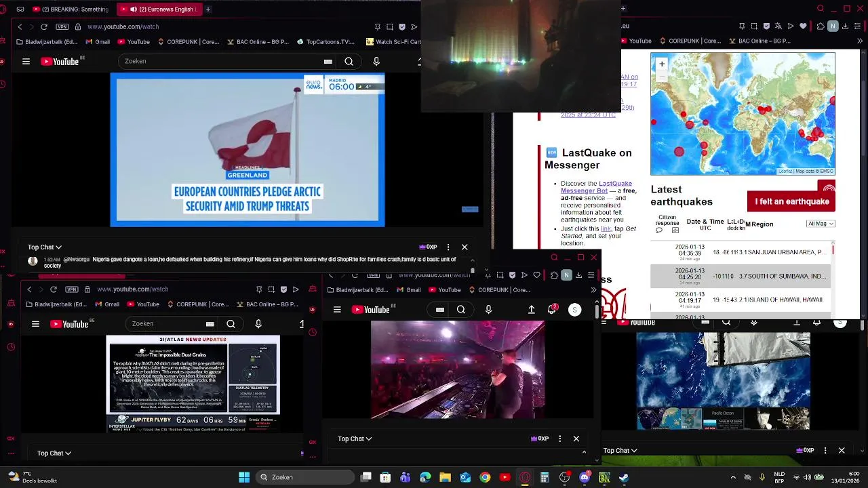Switch to BREAKING: Something tab
The image size is (868, 488).
click(x=69, y=9)
